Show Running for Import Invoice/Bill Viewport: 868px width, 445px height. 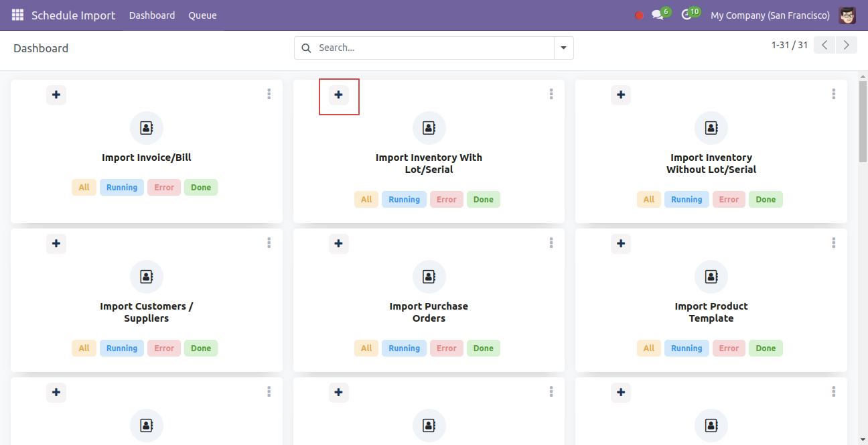tap(122, 188)
